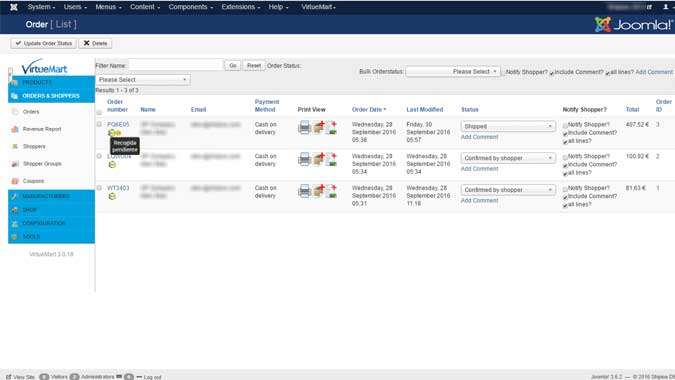Click the Joomla! brand logo
Viewport: 675px width, 380px height.
click(634, 25)
